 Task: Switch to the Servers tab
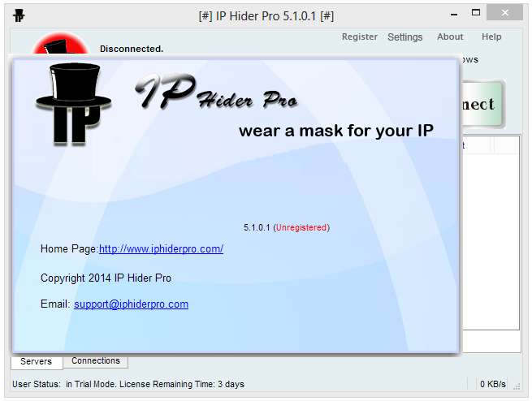pyautogui.click(x=37, y=361)
